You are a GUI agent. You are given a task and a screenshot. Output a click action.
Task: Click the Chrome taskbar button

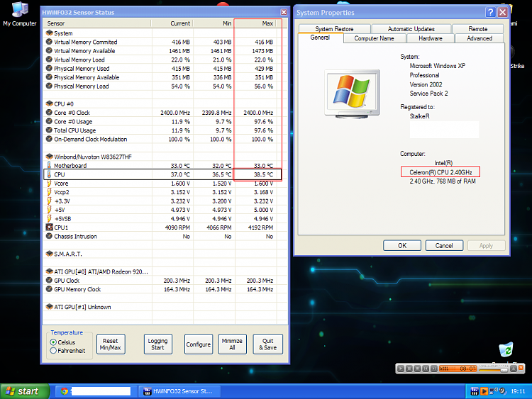(x=96, y=391)
